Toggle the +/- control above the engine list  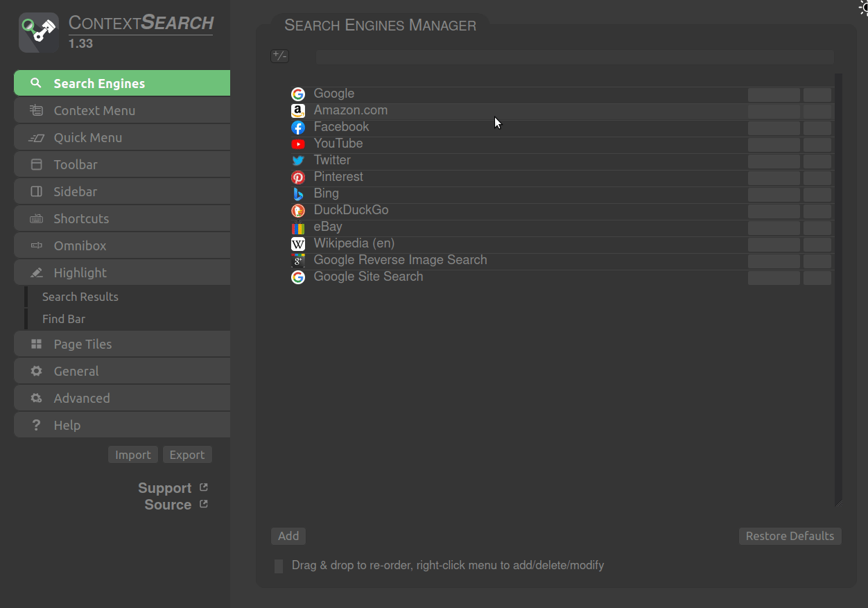(x=279, y=55)
